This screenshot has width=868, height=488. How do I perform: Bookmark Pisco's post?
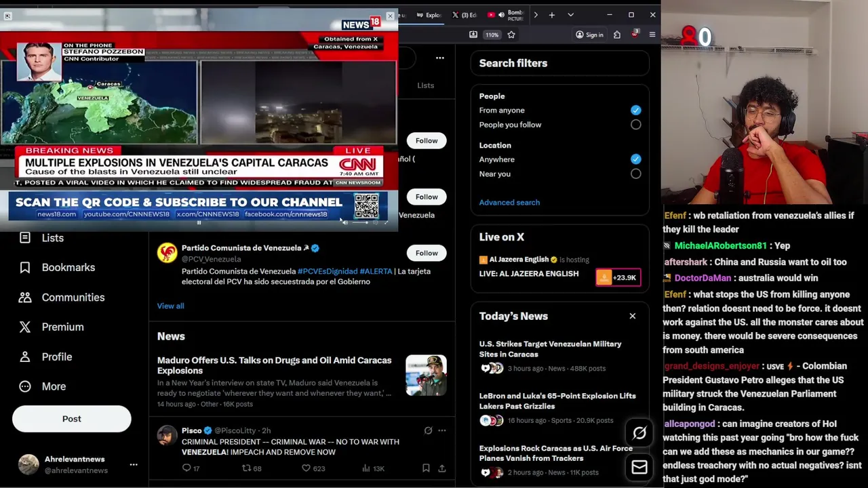tap(426, 468)
